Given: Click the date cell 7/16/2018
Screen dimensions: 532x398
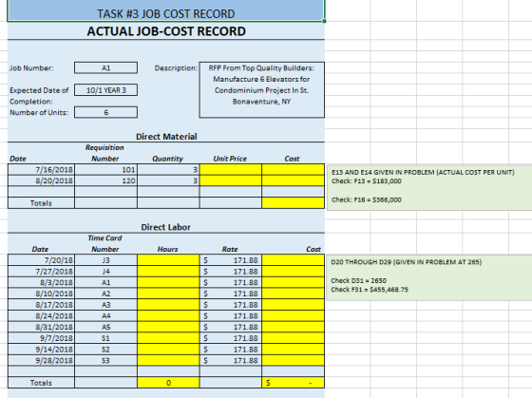Looking at the screenshot, I should [x=41, y=170].
